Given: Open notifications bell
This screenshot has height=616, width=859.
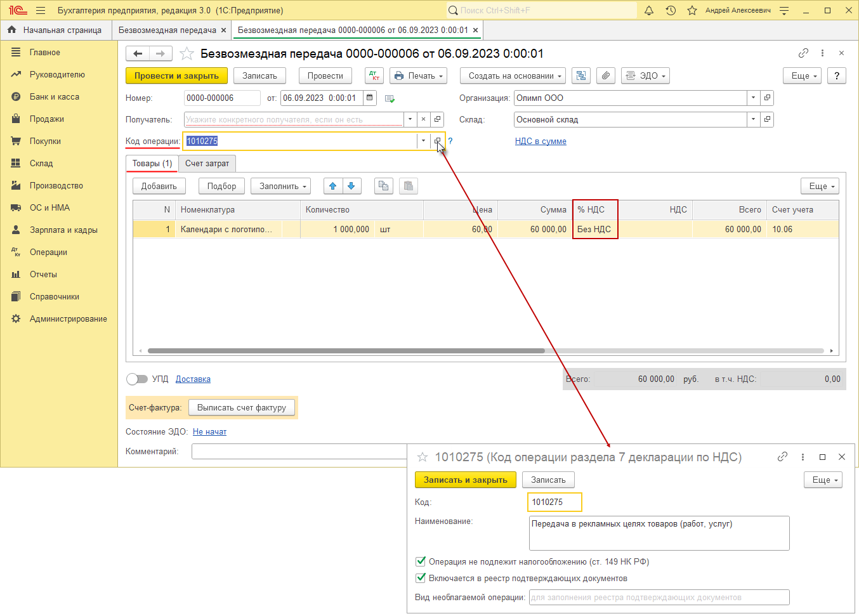Looking at the screenshot, I should point(649,10).
